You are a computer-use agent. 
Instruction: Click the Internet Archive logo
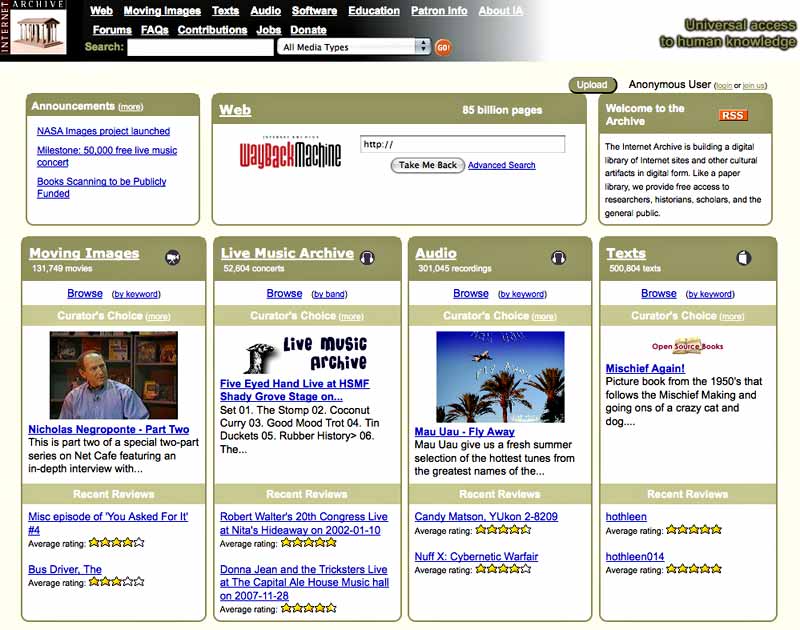(x=38, y=30)
